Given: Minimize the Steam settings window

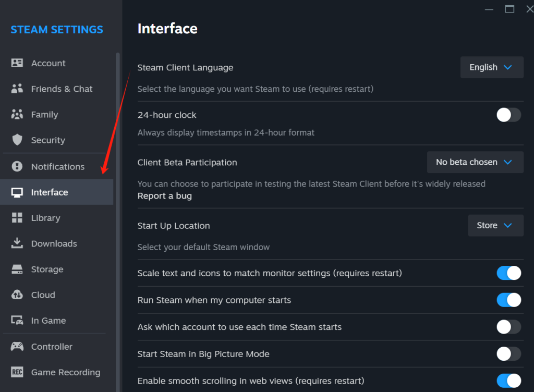Looking at the screenshot, I should point(489,9).
